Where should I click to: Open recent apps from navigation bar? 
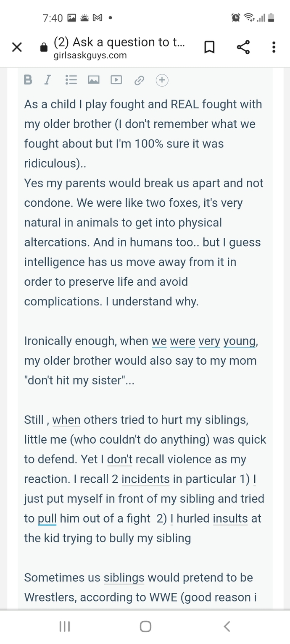pyautogui.click(x=64, y=627)
